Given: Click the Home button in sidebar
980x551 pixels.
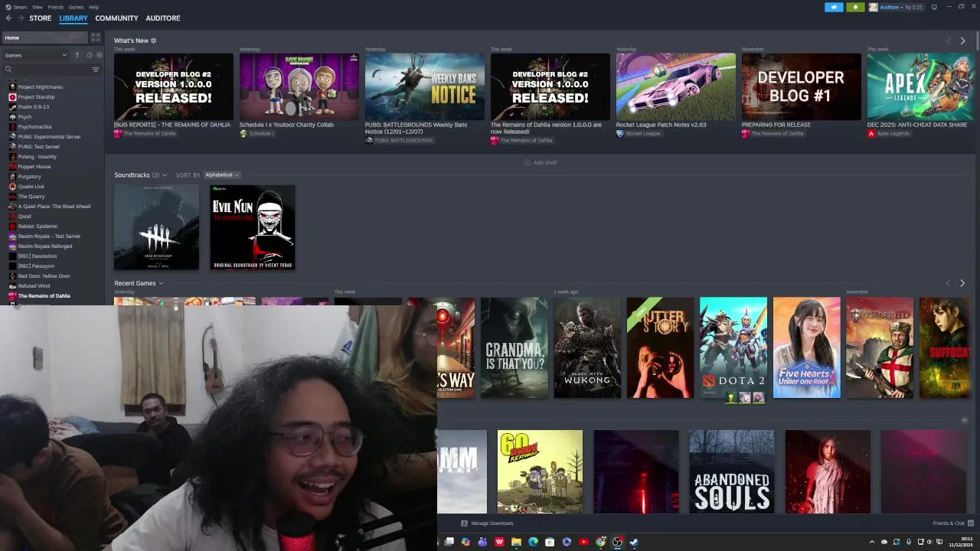Looking at the screenshot, I should tap(44, 37).
